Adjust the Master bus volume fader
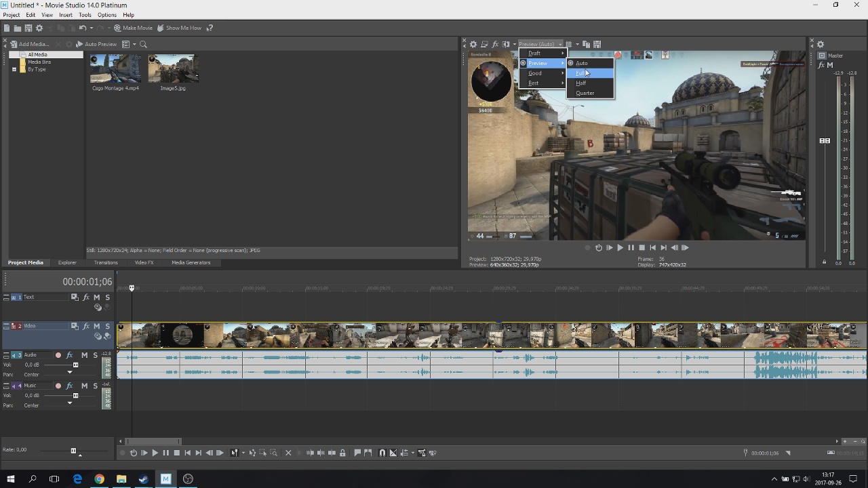 pos(825,141)
